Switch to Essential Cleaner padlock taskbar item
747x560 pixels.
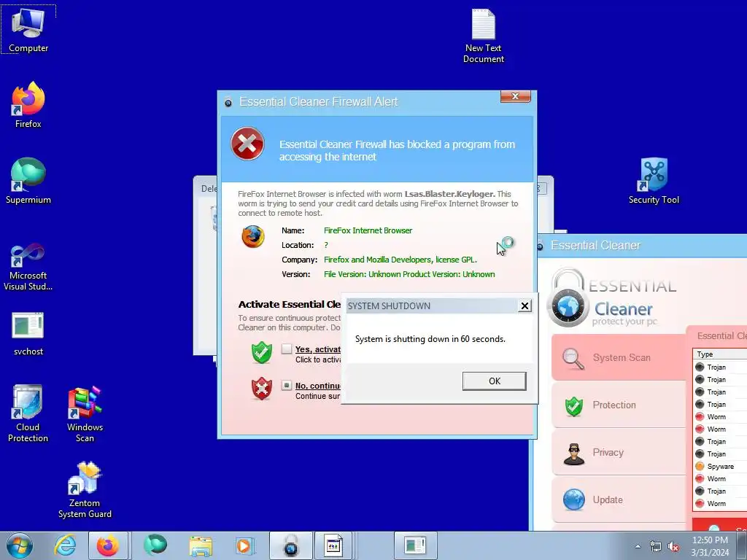(x=291, y=545)
